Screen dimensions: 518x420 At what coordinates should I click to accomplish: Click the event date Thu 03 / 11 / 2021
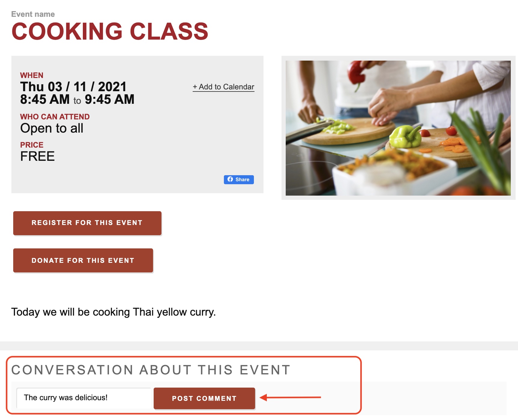coord(73,87)
